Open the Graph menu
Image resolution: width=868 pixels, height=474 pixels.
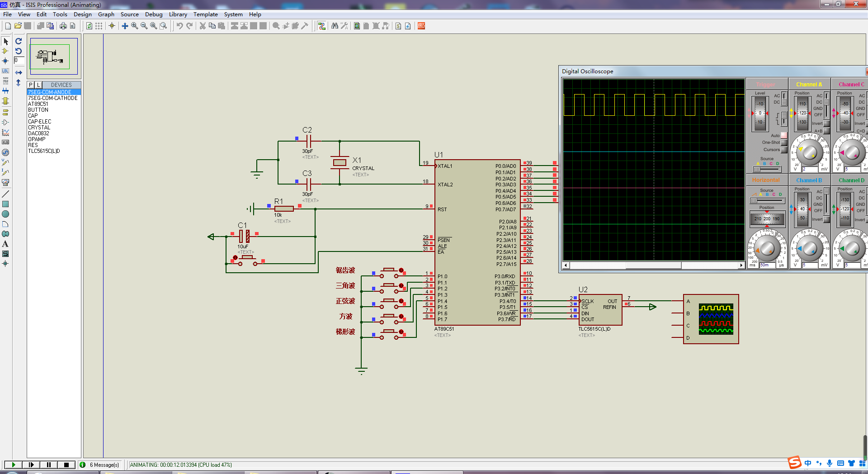coord(106,14)
